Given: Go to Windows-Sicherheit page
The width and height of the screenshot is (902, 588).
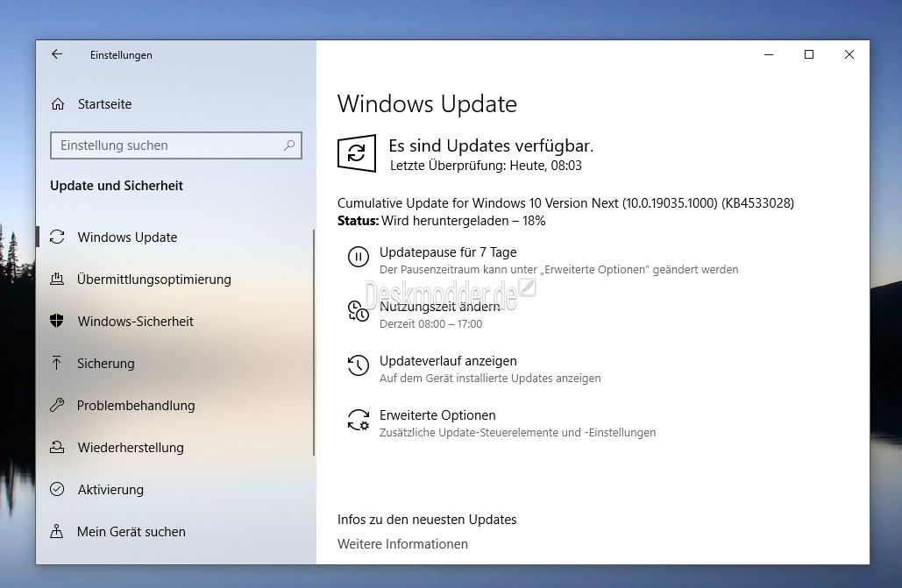Looking at the screenshot, I should (x=135, y=321).
